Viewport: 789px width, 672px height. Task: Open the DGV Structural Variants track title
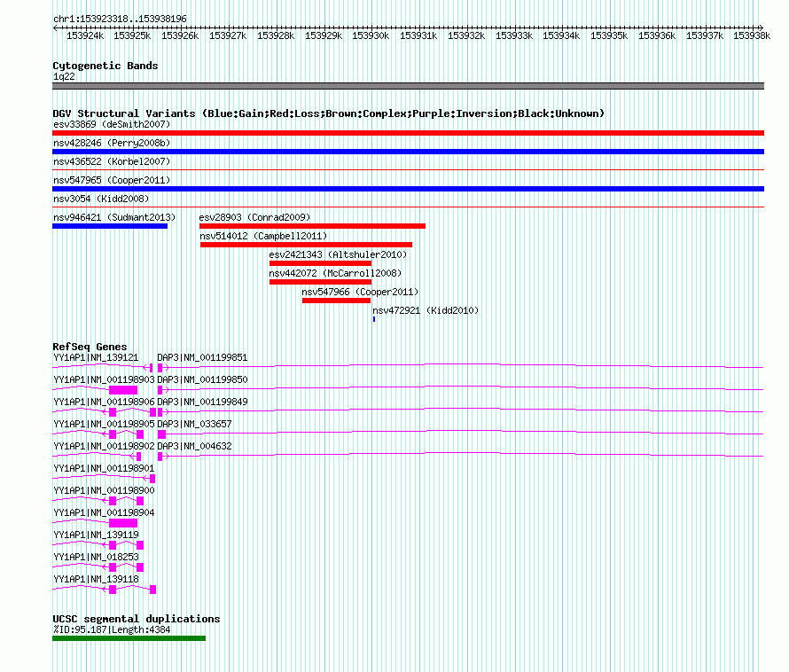[x=329, y=113]
